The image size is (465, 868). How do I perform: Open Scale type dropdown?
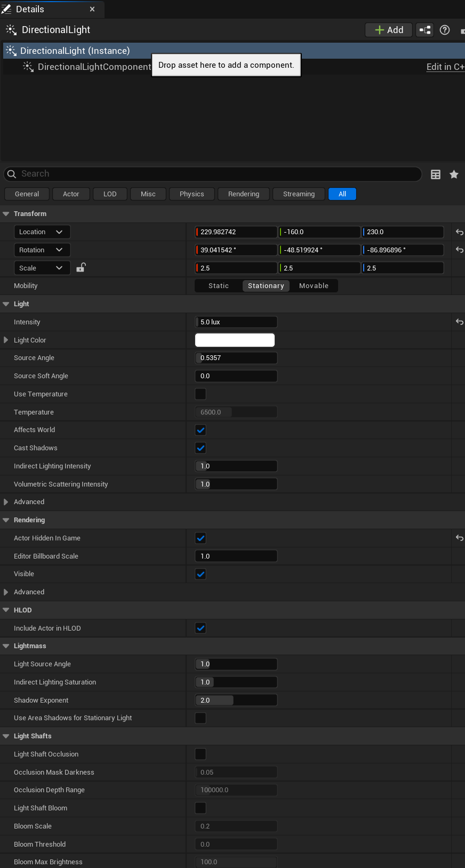coord(42,268)
